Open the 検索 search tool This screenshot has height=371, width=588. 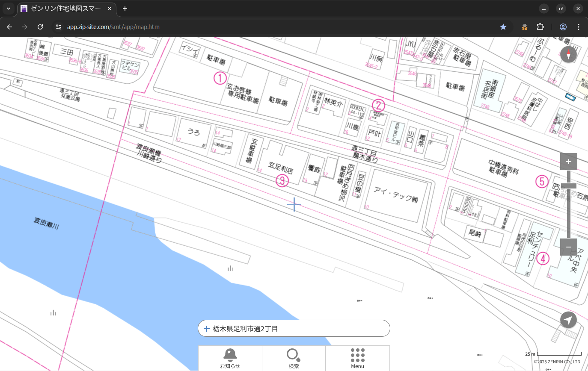294,358
